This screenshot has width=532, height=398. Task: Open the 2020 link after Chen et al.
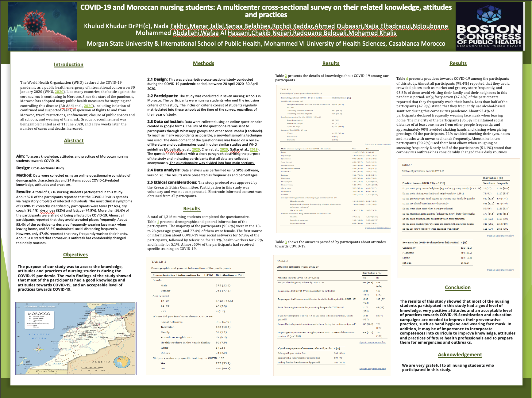coord(224,149)
